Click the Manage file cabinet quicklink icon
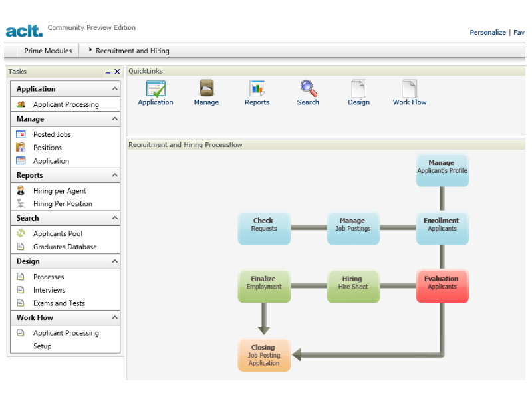This screenshot has width=532, height=399. tap(206, 88)
